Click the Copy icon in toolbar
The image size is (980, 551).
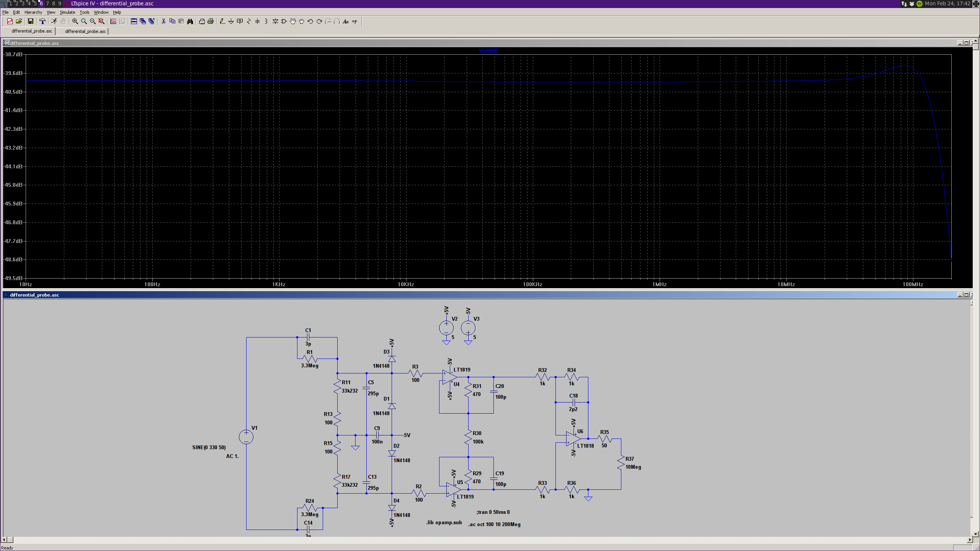[172, 21]
